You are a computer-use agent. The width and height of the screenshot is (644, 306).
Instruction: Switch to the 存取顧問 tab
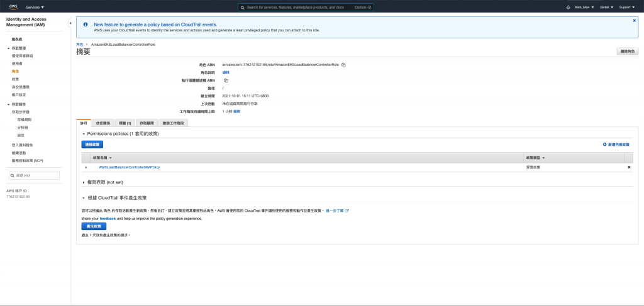pyautogui.click(x=147, y=123)
